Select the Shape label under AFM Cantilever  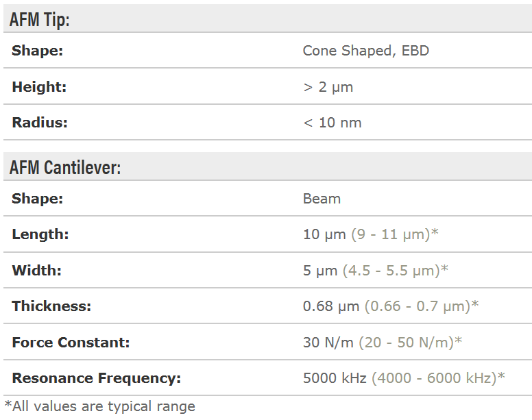click(38, 199)
